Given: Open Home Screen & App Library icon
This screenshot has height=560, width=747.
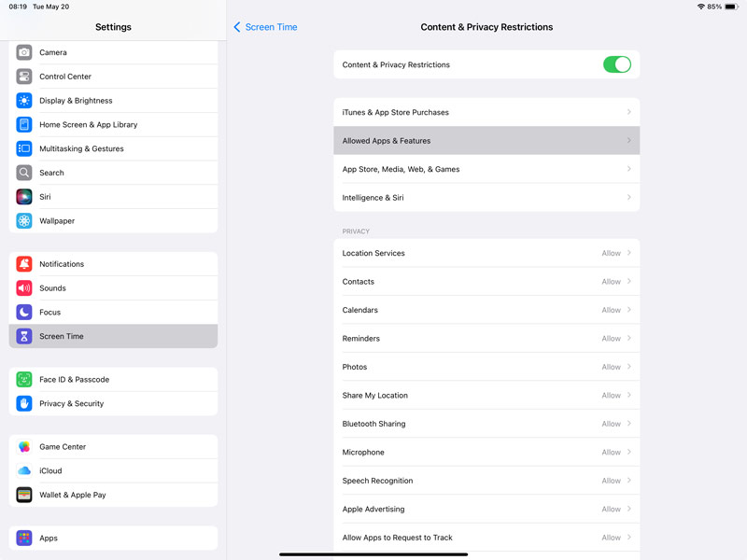Looking at the screenshot, I should click(x=24, y=124).
